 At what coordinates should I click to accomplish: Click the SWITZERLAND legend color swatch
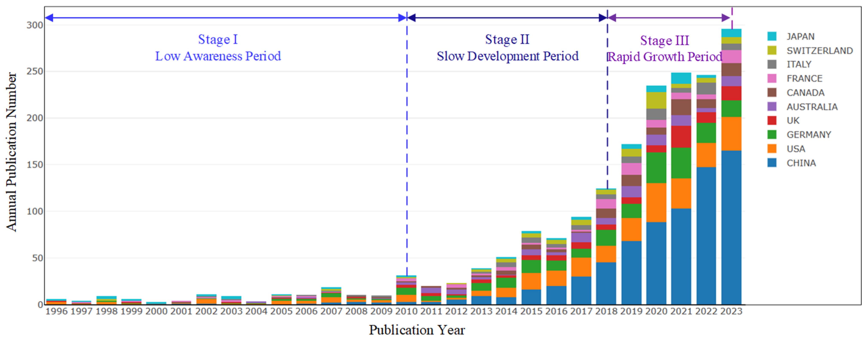[772, 51]
